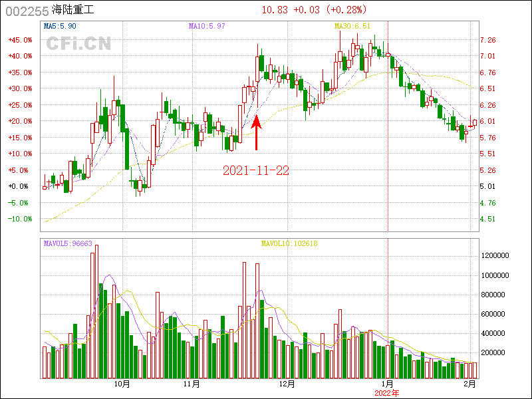Click the 10月 label on time axis
Viewport: 532px width, 399px height.
[122, 384]
